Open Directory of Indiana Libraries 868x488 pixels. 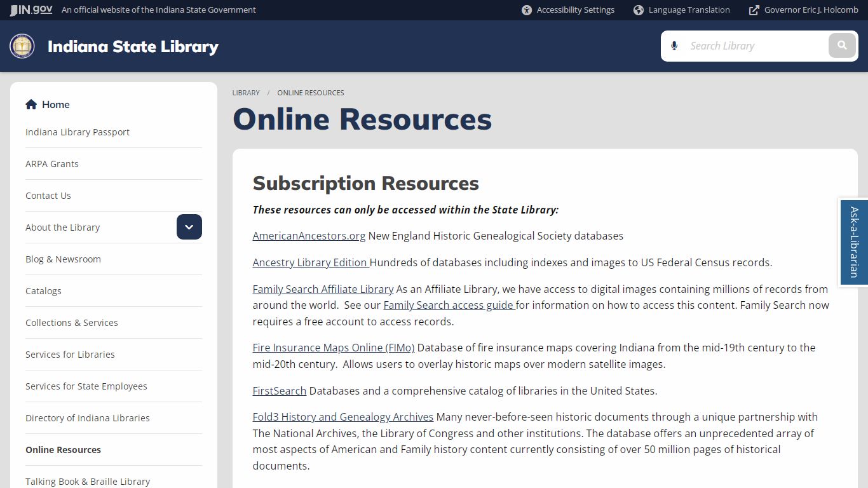click(x=88, y=418)
